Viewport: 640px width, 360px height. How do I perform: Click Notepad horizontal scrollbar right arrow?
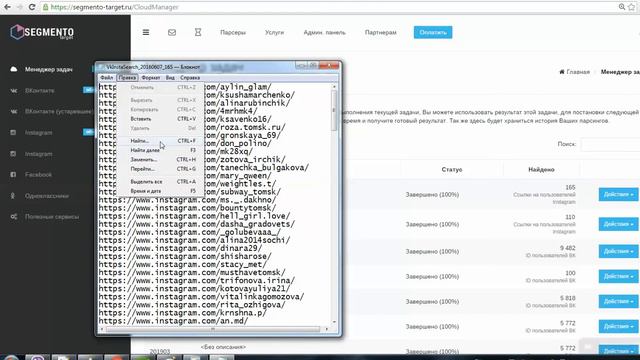(x=327, y=329)
